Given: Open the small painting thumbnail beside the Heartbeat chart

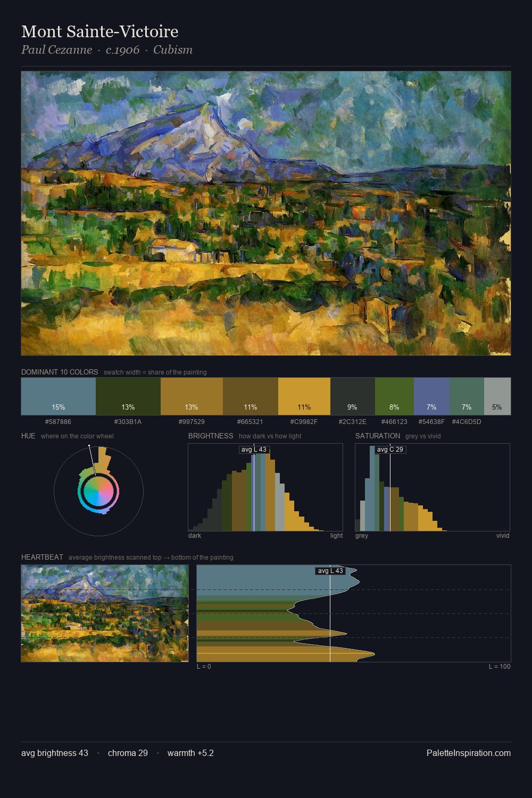Looking at the screenshot, I should pyautogui.click(x=105, y=613).
